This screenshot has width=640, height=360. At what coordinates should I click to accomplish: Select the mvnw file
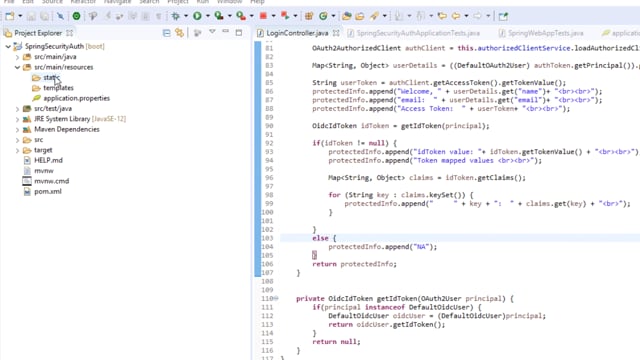coord(44,171)
